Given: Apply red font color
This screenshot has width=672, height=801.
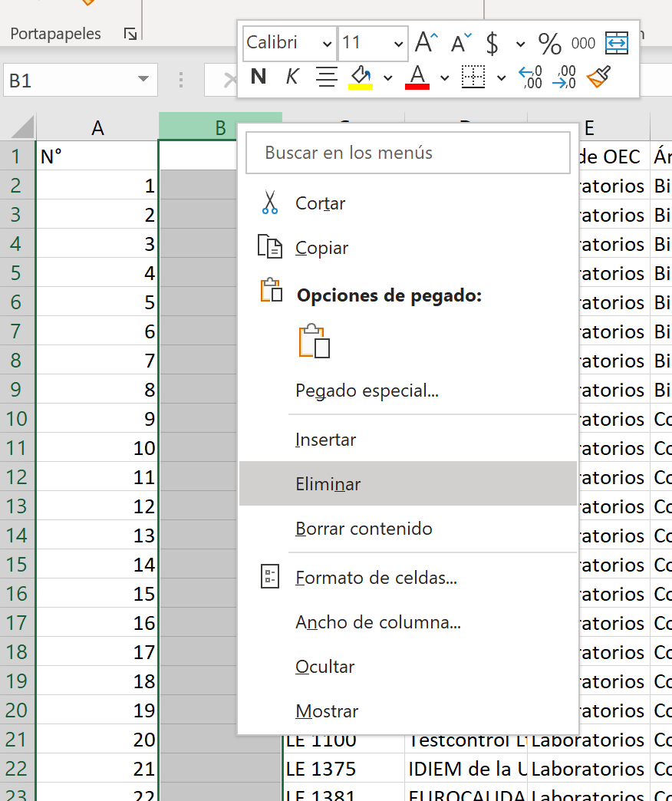Looking at the screenshot, I should click(417, 77).
